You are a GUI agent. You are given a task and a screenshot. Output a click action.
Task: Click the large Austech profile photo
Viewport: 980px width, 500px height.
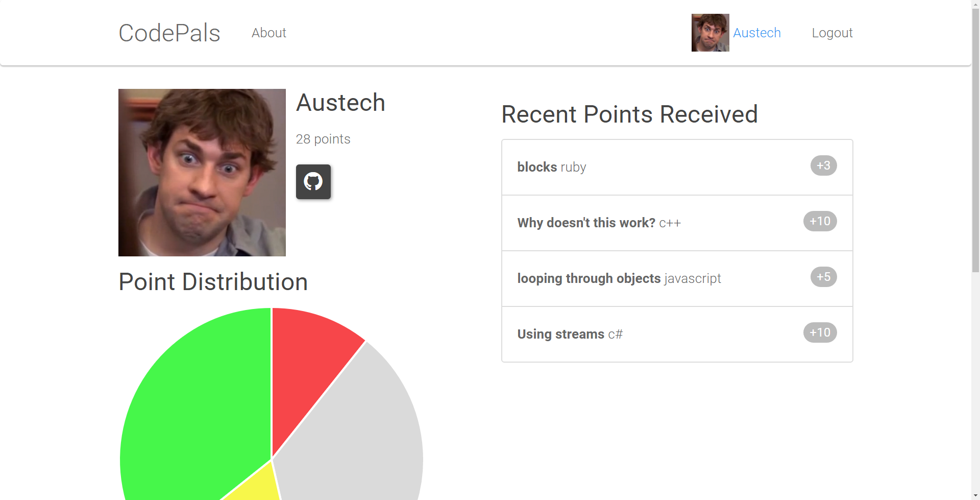pos(202,173)
